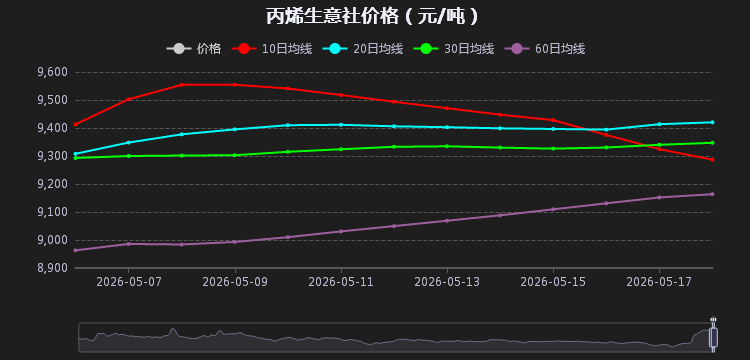Click the data zoom slider handle
Image resolution: width=750 pixels, height=360 pixels.
pos(713,337)
